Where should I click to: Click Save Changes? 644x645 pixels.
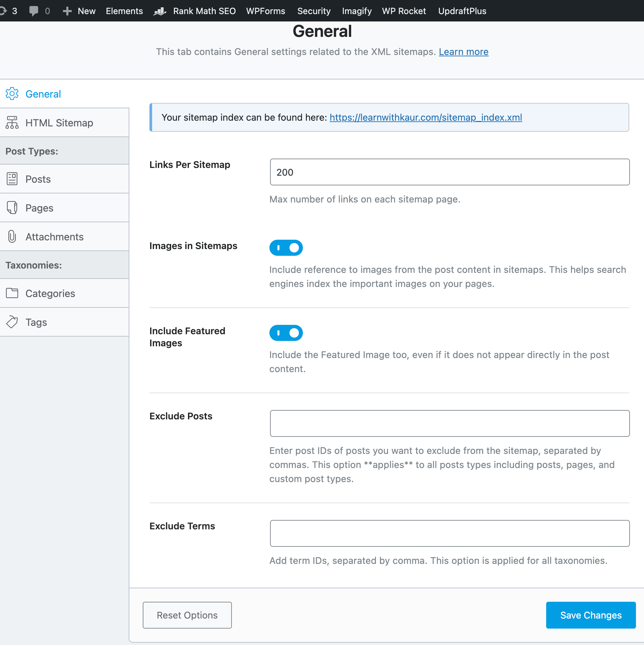[590, 615]
